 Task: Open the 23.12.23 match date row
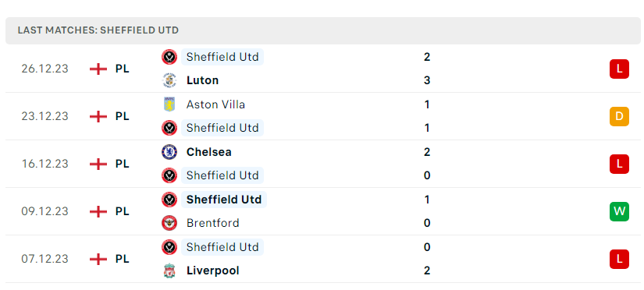(323, 116)
